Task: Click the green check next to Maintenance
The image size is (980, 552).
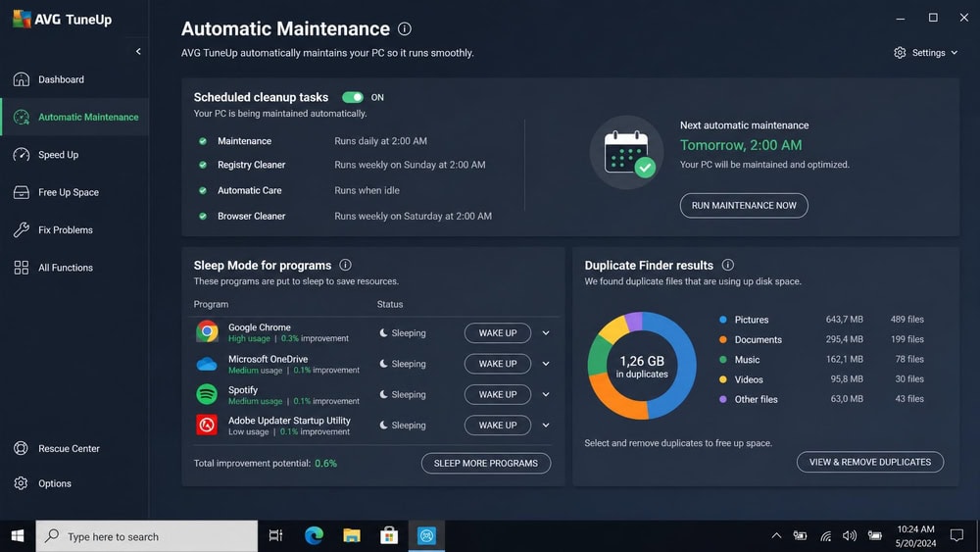Action: pos(203,141)
